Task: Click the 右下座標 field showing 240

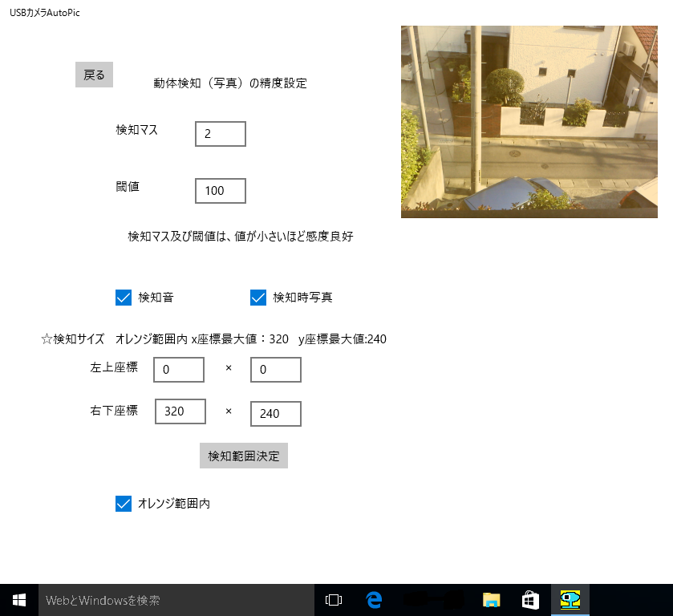Action: [x=276, y=414]
